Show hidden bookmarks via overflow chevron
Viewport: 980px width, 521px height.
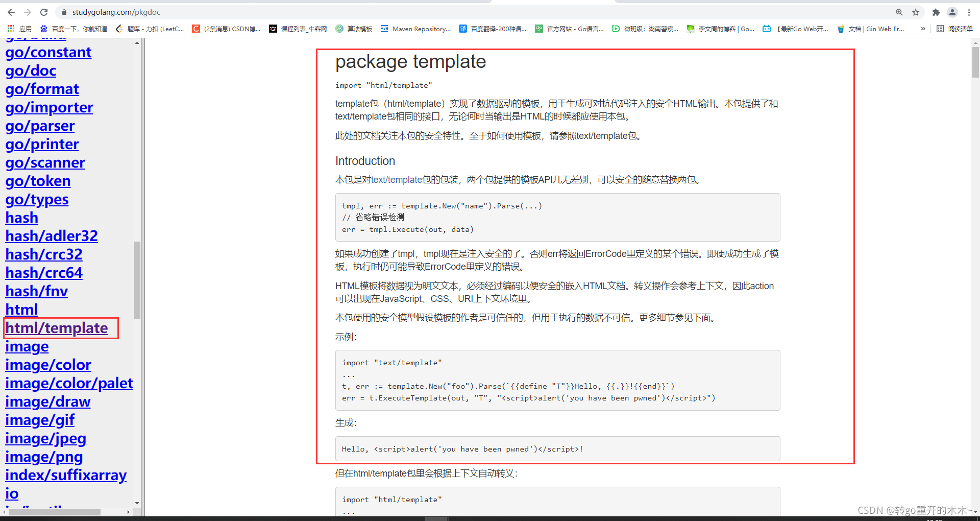pyautogui.click(x=923, y=29)
